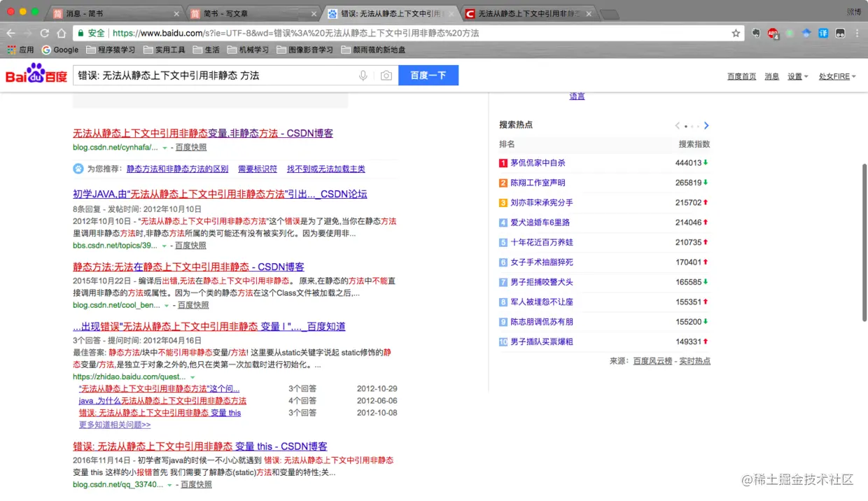868x501 pixels.
Task: Open hot topic 男子插队买票爆粗
Action: (x=542, y=341)
